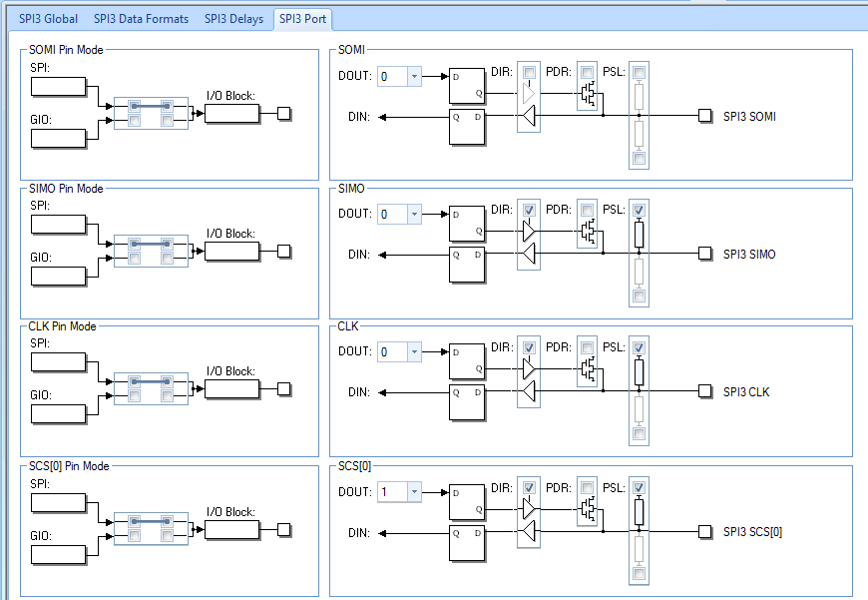Check the SCS[0] pull-down checkbox at bottom
The image size is (868, 600).
tap(639, 573)
